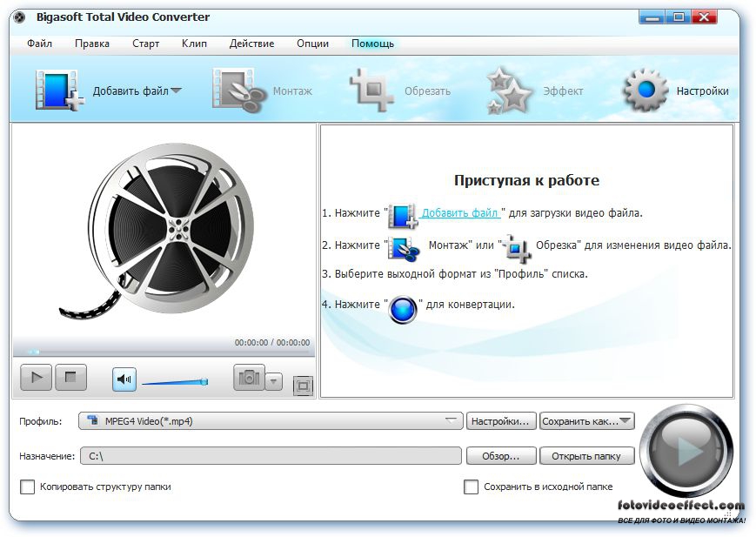Play the video preview
The width and height of the screenshot is (756, 537).
coord(37,378)
